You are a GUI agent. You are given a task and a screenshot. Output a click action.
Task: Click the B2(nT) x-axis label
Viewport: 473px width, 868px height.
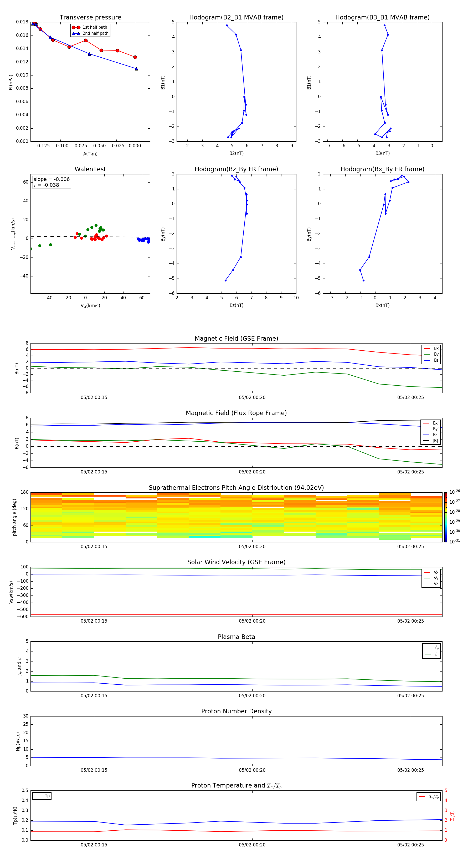pos(236,153)
